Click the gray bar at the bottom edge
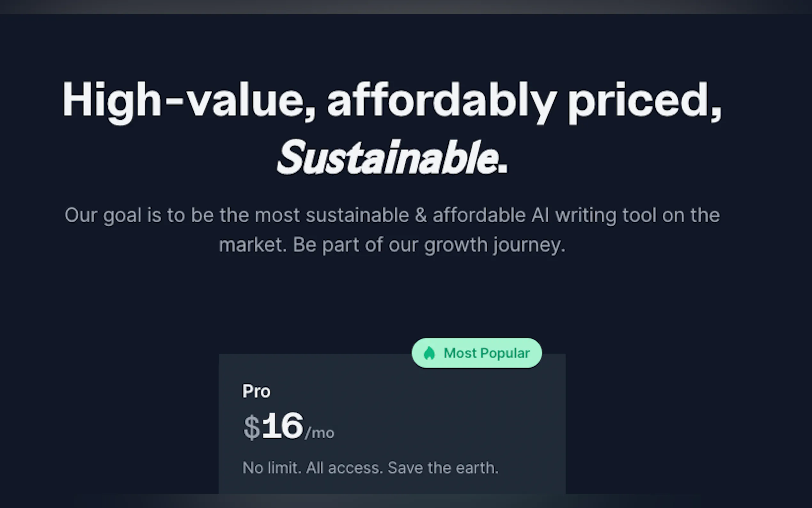812x508 pixels. [x=406, y=501]
